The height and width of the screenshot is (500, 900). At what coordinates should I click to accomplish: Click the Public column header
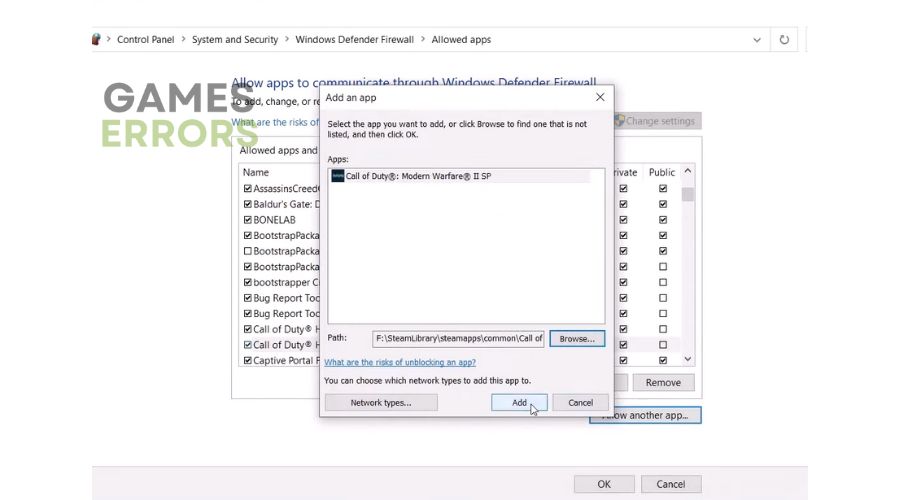tap(662, 172)
